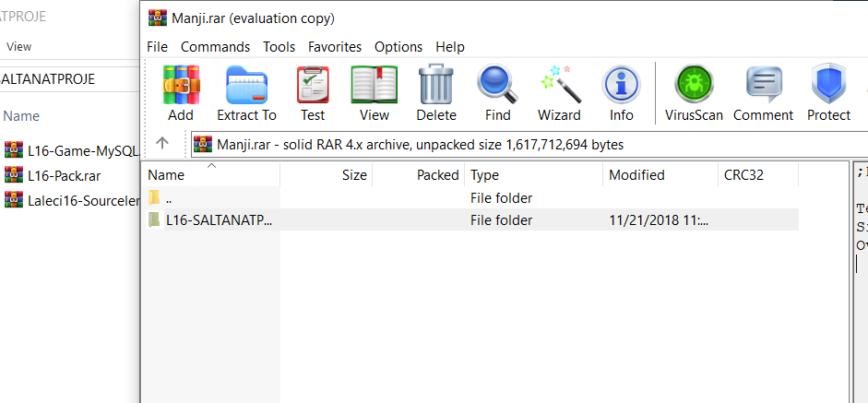Select L16-Game-MySQL file name in Explorer
Image resolution: width=868 pixels, height=403 pixels.
pyautogui.click(x=83, y=150)
